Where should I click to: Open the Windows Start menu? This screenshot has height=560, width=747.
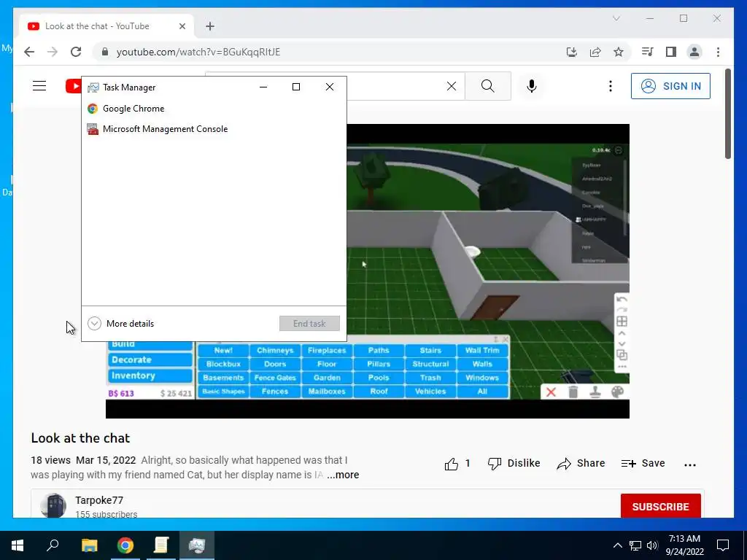pyautogui.click(x=18, y=545)
